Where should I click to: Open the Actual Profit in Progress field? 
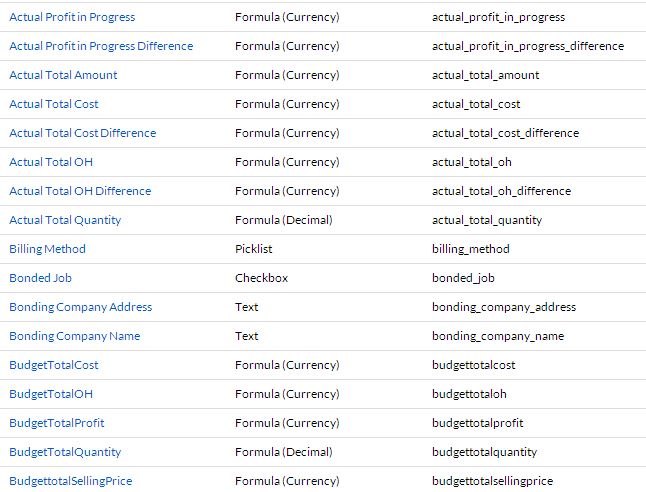72,17
